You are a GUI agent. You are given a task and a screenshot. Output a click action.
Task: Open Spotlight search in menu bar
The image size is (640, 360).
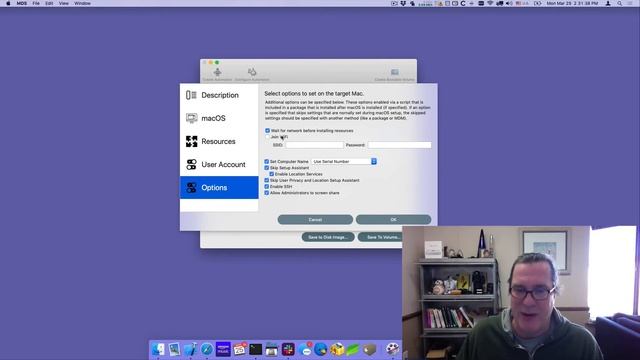coord(620,3)
